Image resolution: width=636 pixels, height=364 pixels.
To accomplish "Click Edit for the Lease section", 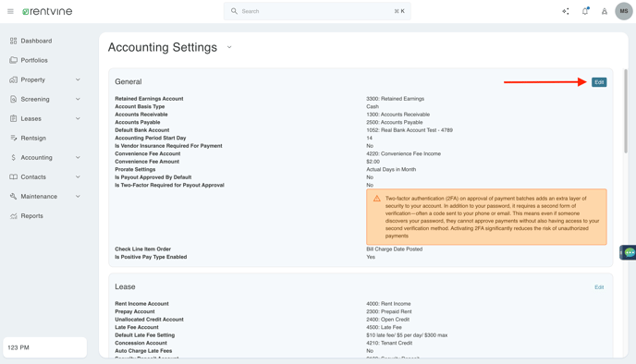I will coord(599,287).
